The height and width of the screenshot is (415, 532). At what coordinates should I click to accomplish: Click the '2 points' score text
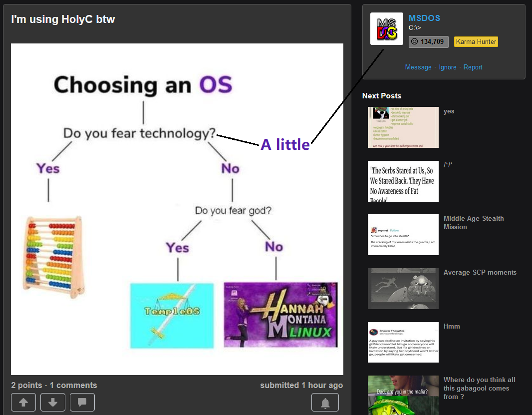26,385
